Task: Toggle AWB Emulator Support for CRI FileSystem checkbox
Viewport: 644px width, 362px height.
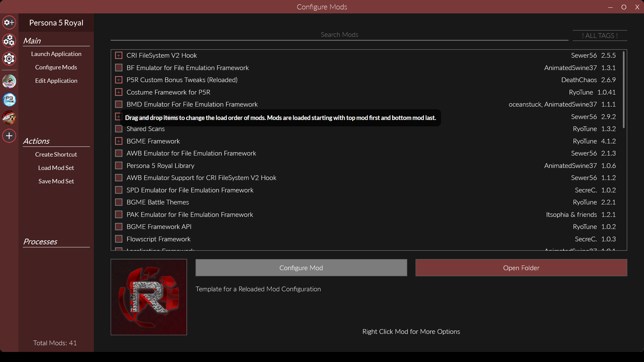Action: [x=119, y=178]
